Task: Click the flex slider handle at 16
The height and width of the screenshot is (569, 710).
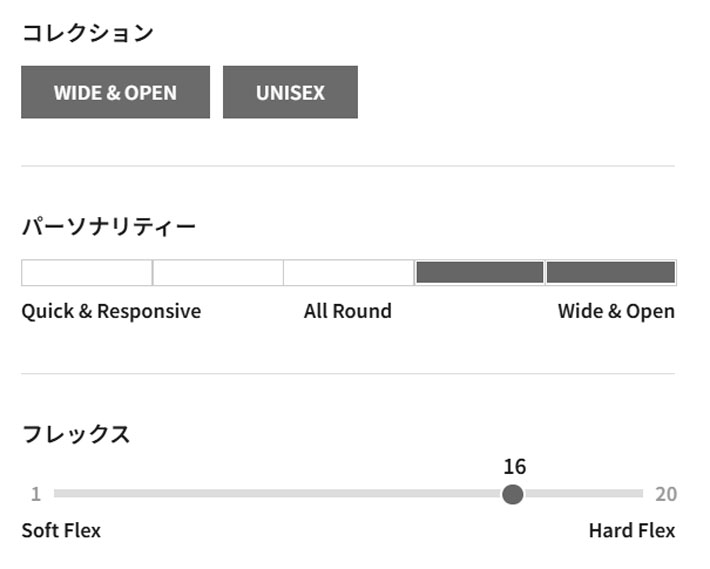Action: coord(513,494)
